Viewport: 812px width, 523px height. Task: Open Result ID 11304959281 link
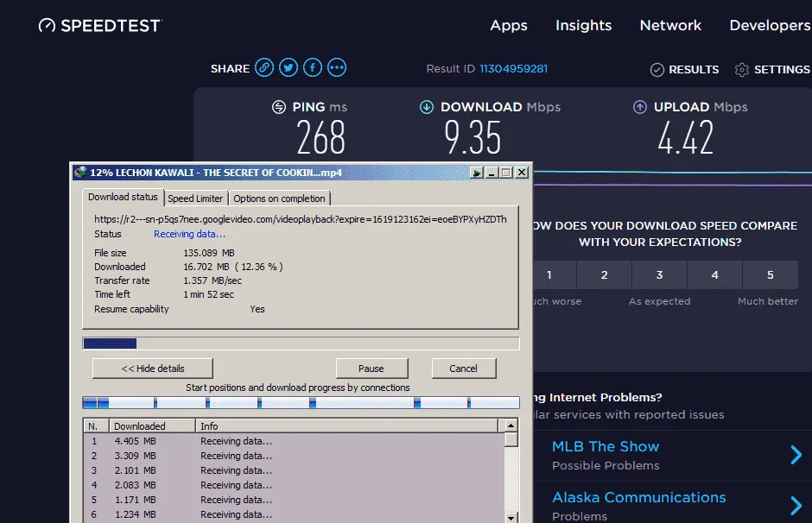click(x=513, y=69)
